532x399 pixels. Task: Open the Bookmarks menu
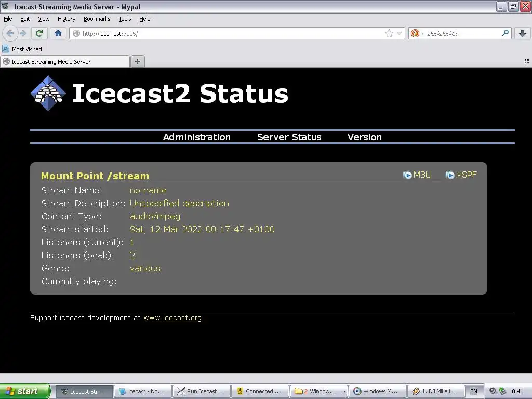click(97, 19)
